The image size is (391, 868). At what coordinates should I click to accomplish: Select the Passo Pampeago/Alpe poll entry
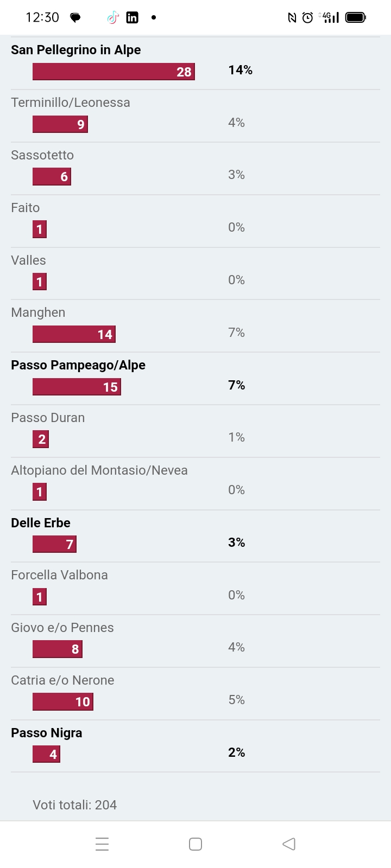tap(195, 379)
